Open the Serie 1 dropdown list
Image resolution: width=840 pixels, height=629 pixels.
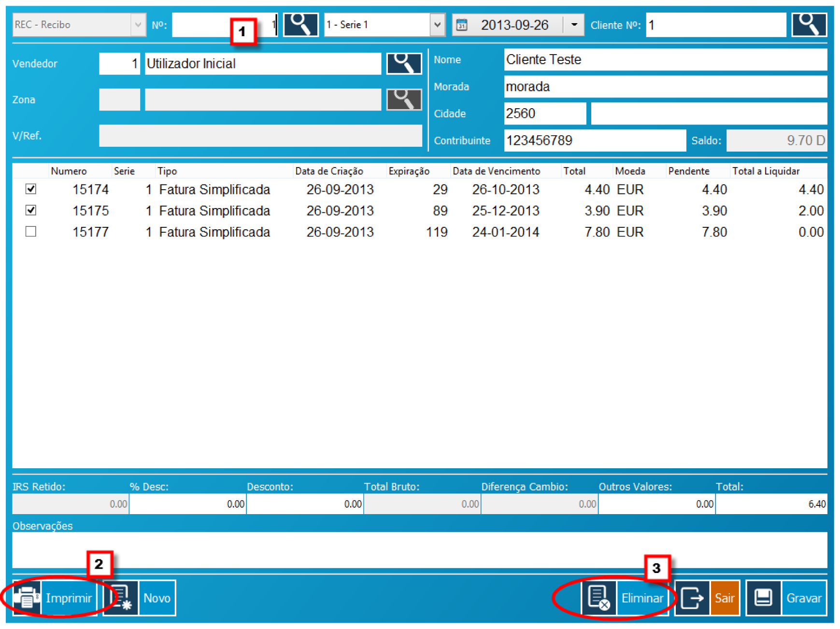(x=437, y=25)
